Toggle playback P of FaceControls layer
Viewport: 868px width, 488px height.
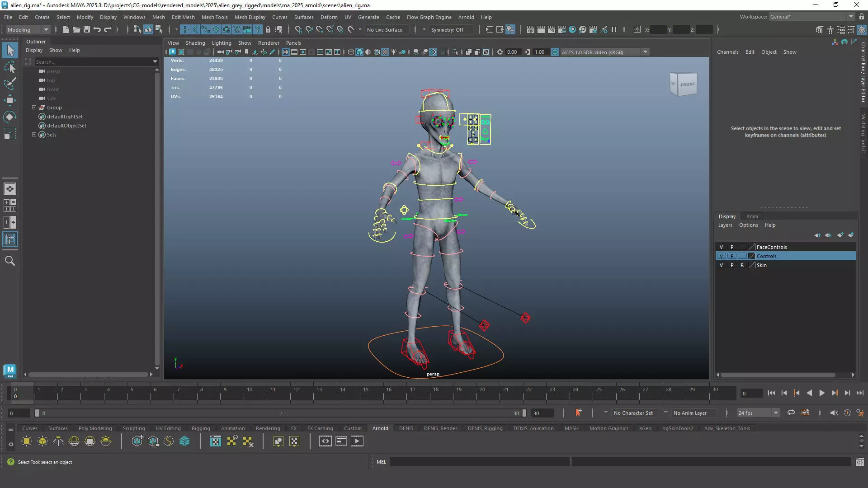(x=732, y=247)
